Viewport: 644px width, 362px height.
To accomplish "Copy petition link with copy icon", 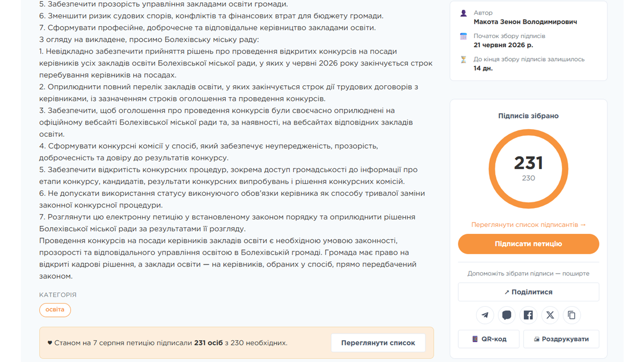I will click(x=572, y=315).
